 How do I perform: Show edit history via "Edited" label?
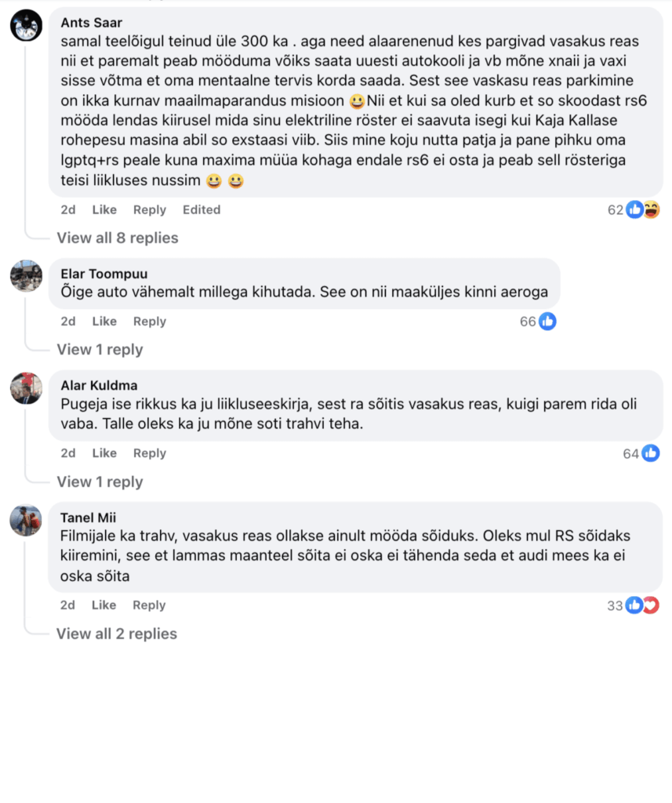tap(202, 209)
